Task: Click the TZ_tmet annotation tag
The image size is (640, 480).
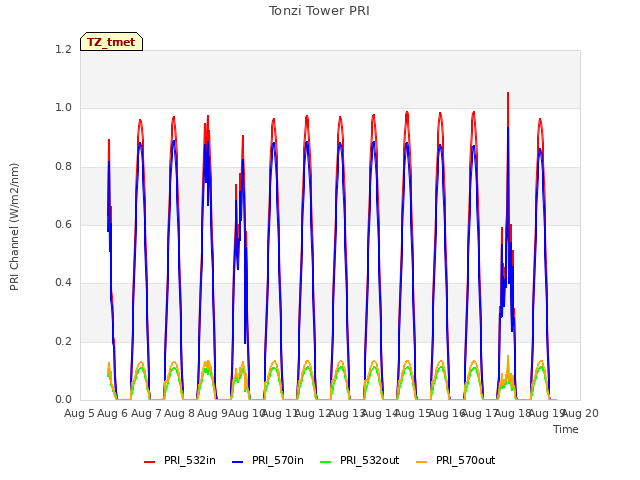Action: 111,42
